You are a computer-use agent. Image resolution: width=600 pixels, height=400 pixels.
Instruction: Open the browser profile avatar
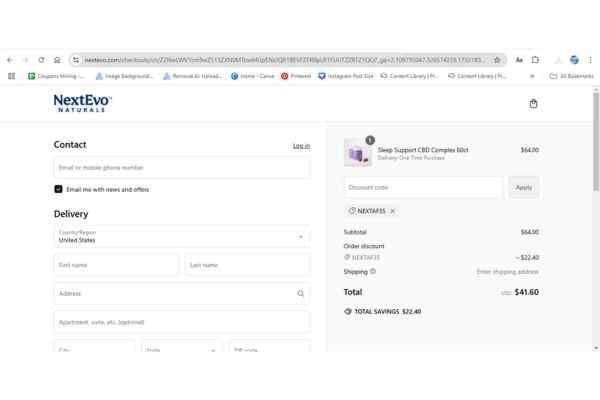click(x=574, y=60)
